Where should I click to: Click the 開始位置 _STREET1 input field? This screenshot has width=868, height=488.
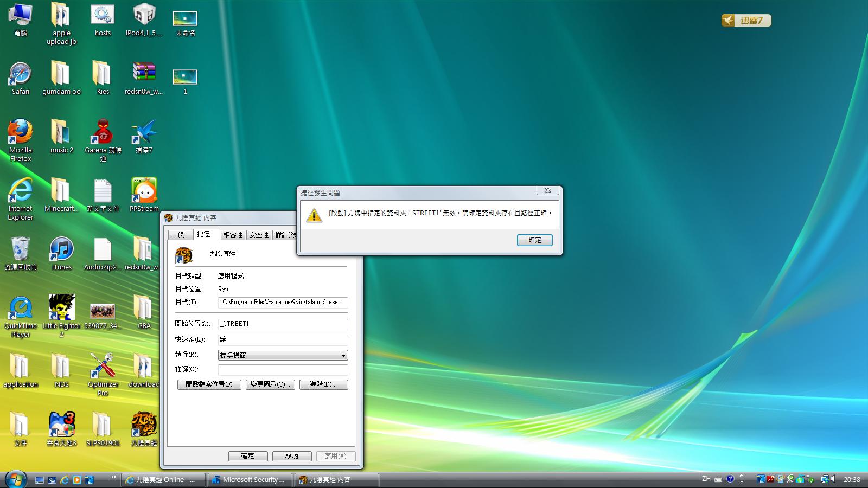pos(283,324)
